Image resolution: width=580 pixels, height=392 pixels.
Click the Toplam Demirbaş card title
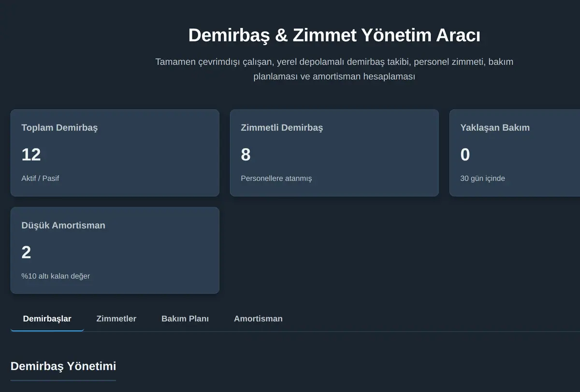(x=59, y=128)
